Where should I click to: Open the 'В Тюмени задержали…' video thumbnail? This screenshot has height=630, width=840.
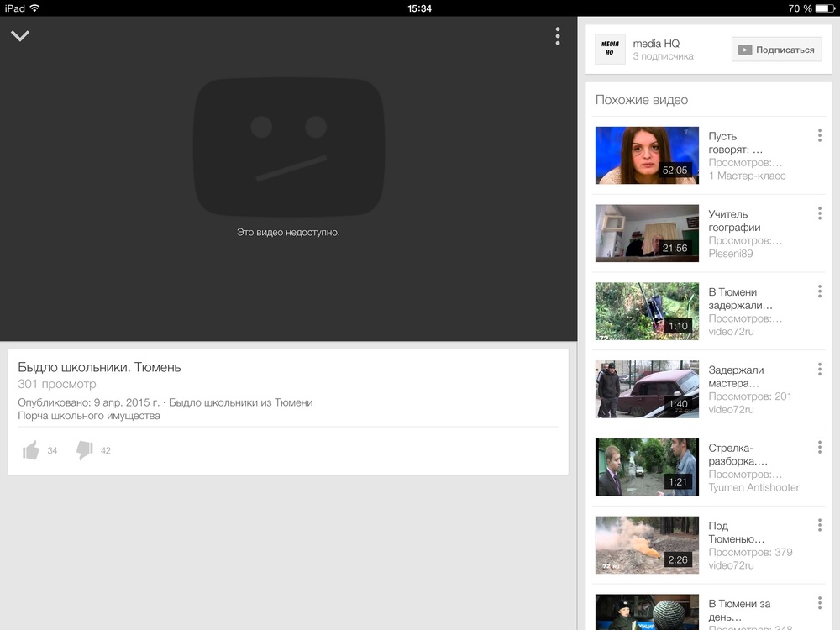point(647,312)
